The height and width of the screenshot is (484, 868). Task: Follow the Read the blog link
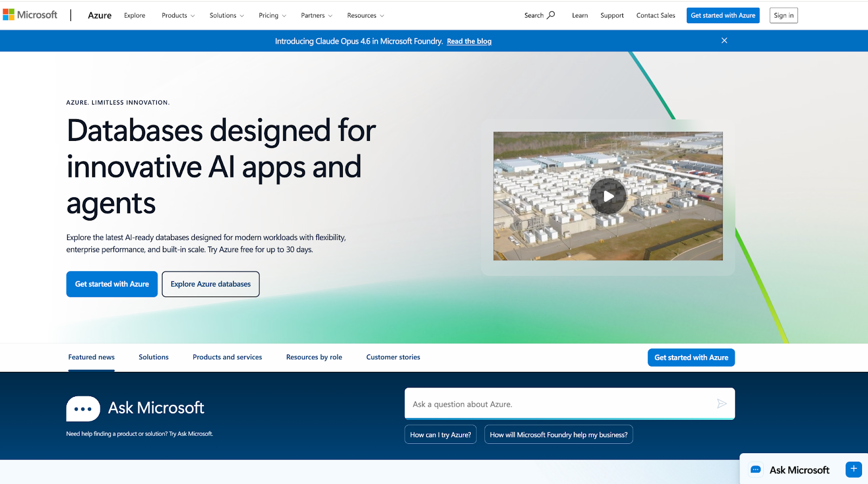(x=469, y=41)
